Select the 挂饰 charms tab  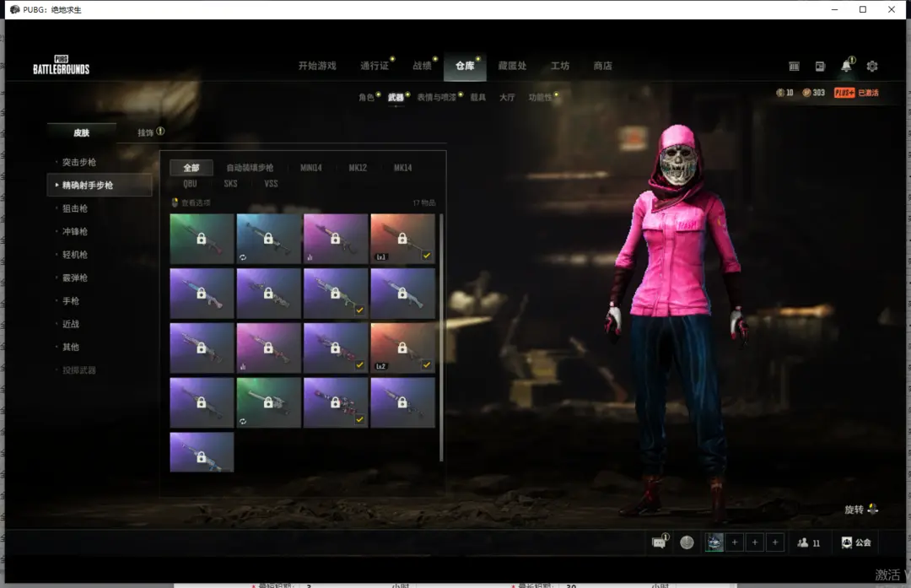145,132
